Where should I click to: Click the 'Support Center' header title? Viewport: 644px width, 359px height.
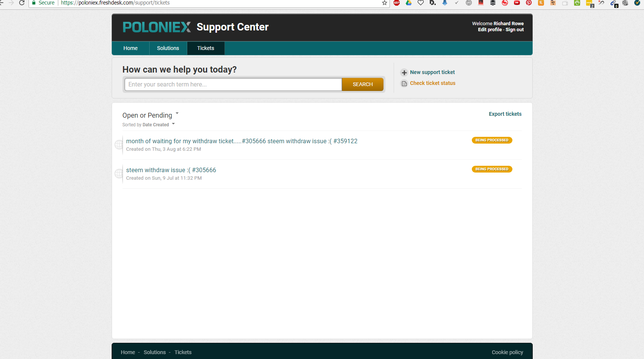pos(233,27)
